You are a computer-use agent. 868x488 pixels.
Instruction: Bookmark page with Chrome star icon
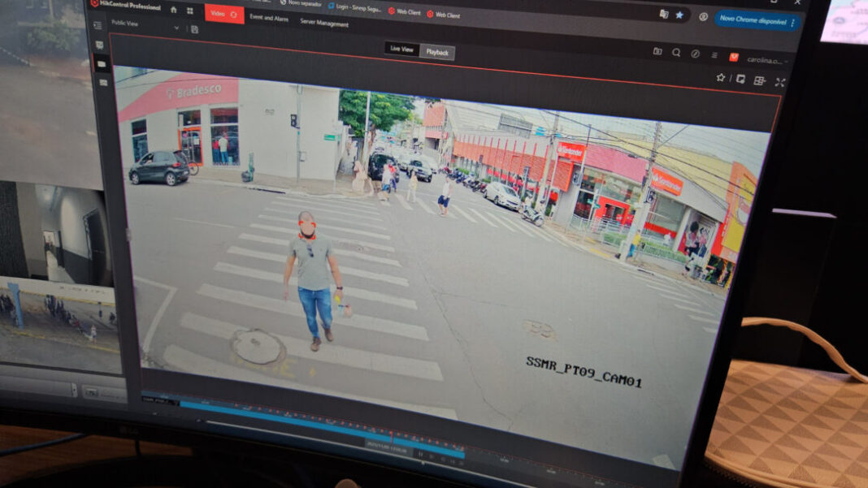pyautogui.click(x=679, y=15)
